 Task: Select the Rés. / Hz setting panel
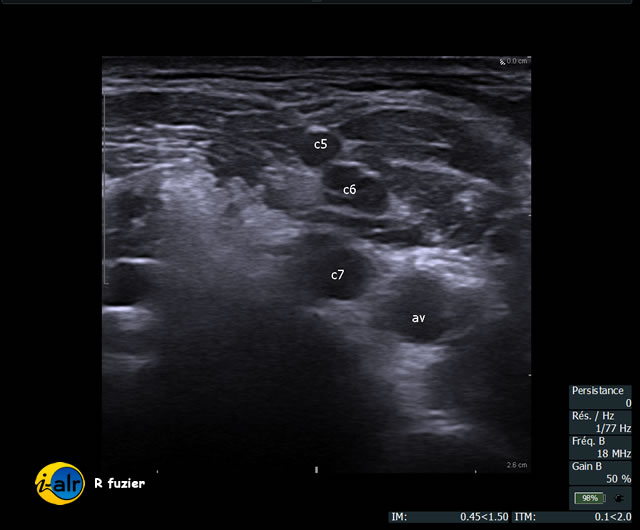(599, 421)
